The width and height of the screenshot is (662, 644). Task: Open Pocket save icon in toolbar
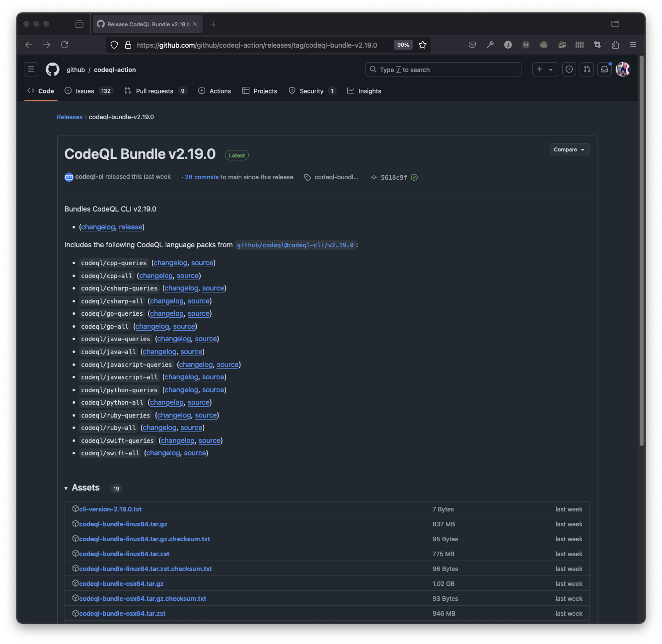472,45
